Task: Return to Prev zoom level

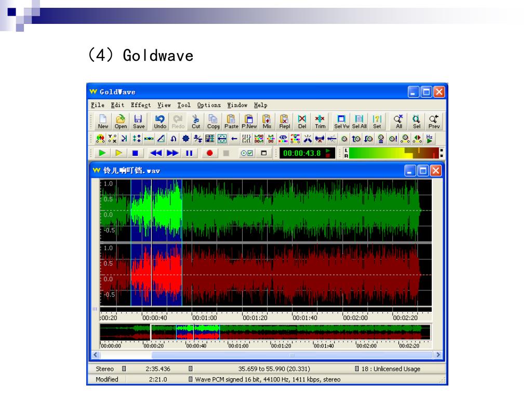Action: tap(434, 122)
